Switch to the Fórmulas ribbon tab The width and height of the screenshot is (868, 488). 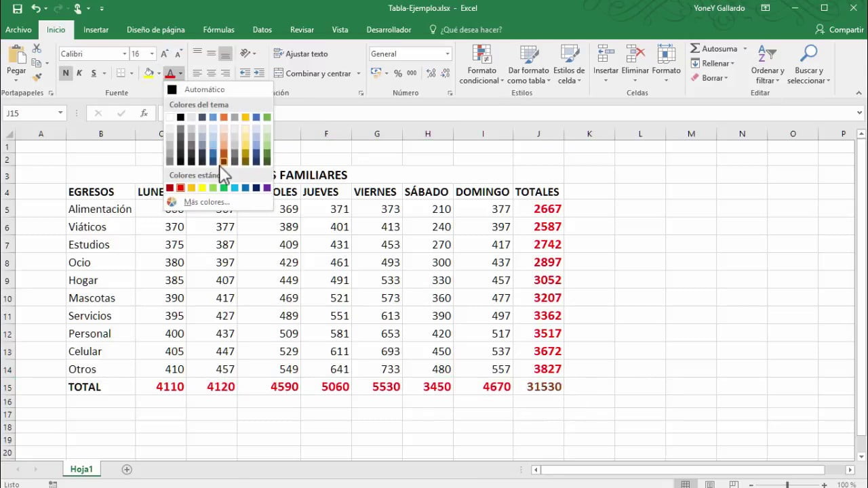pos(218,30)
